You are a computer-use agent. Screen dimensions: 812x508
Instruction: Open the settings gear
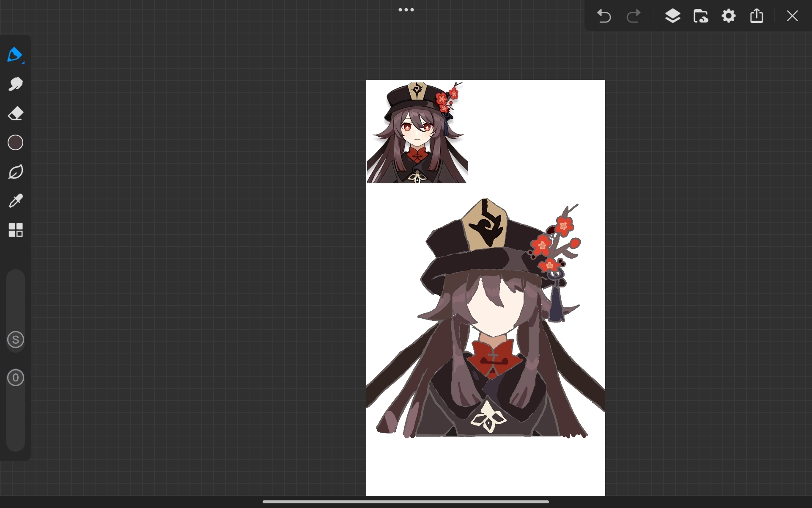click(729, 16)
